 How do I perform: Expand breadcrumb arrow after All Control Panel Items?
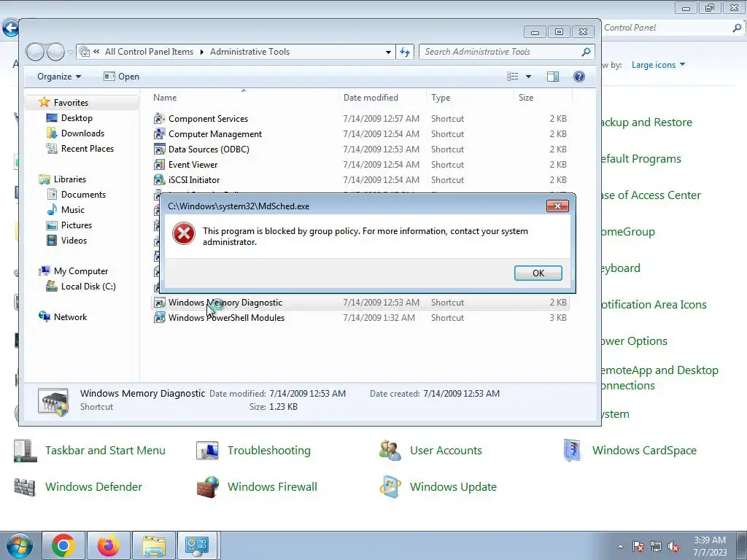[201, 52]
